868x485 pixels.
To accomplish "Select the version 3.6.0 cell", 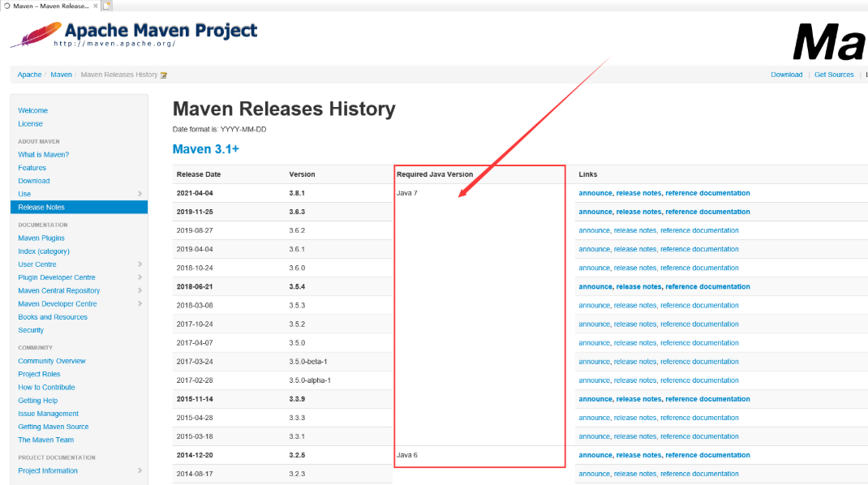I will click(297, 268).
